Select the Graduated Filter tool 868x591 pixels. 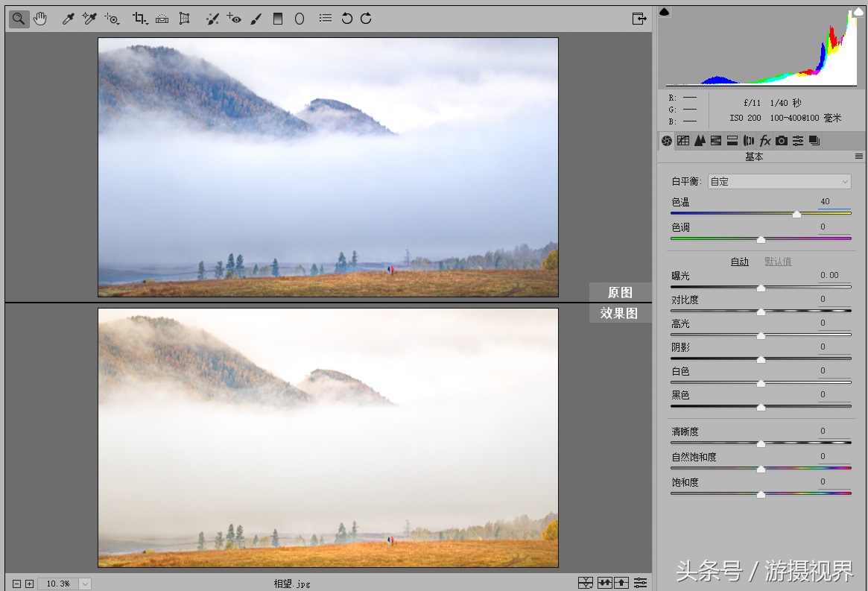click(278, 19)
